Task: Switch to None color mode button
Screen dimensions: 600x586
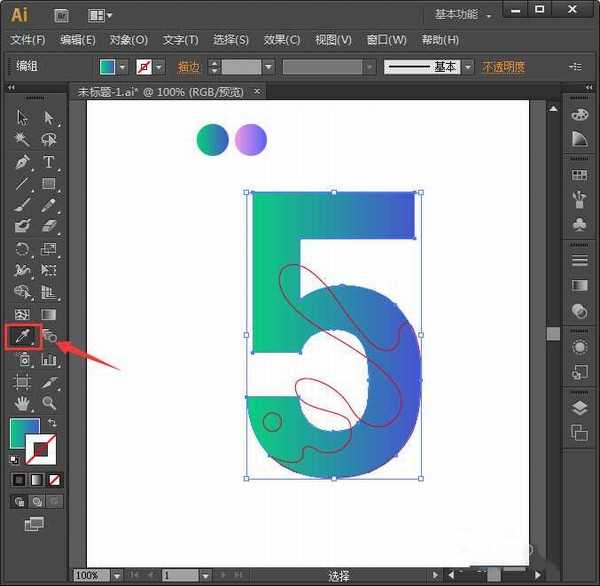Action: 55,480
